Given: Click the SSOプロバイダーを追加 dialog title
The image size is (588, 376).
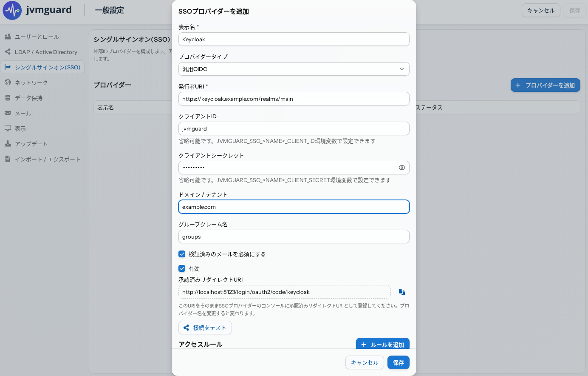Looking at the screenshot, I should 214,11.
